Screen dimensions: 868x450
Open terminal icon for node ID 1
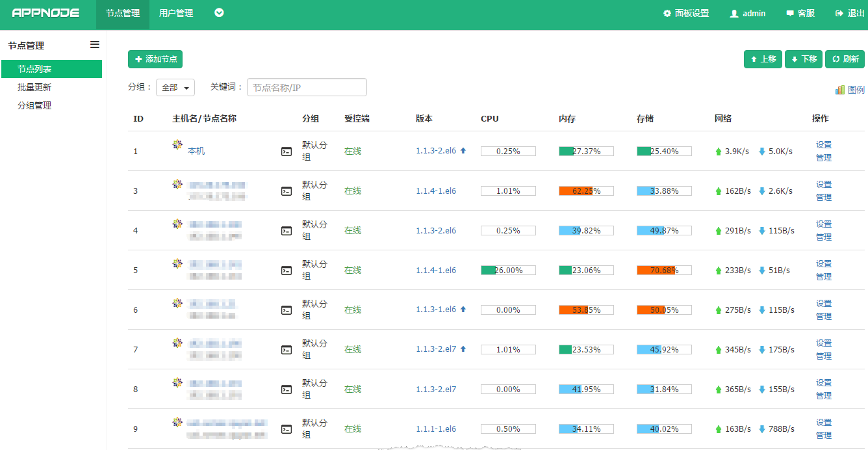click(287, 152)
